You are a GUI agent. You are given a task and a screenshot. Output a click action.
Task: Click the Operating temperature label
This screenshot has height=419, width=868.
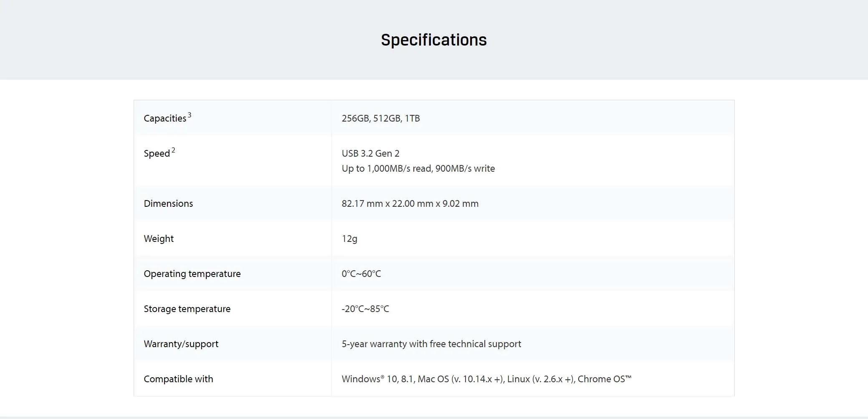(x=192, y=274)
